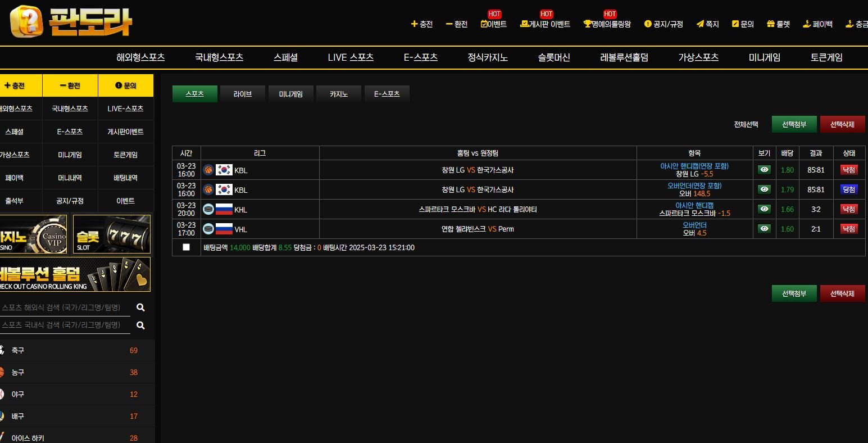Click the 스포츠 해외식 검색 input field

[x=65, y=308]
